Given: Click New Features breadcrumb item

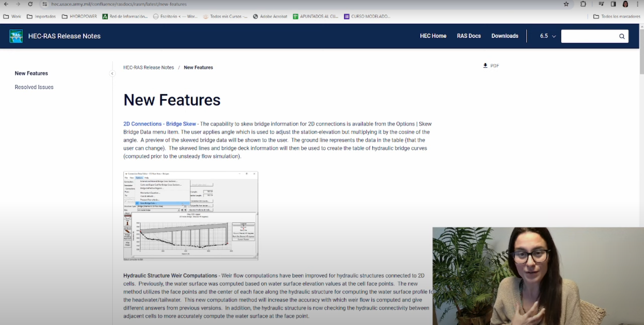Looking at the screenshot, I should coord(198,67).
